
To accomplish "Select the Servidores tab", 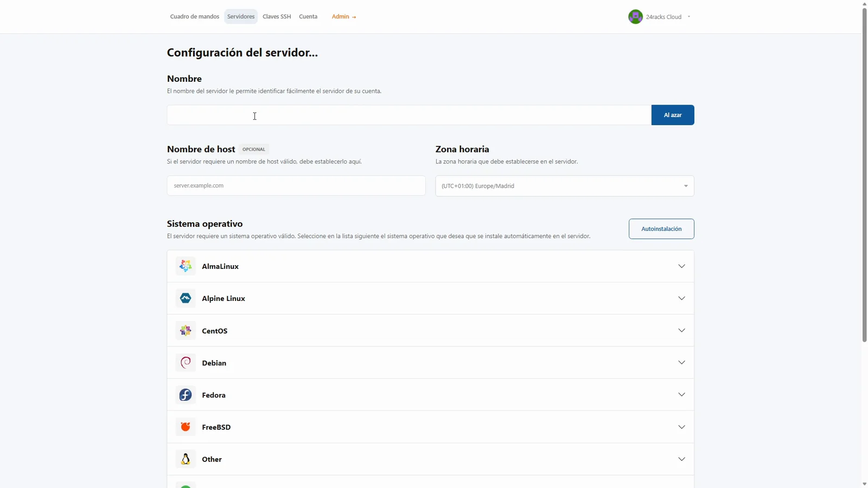I will pos(241,17).
